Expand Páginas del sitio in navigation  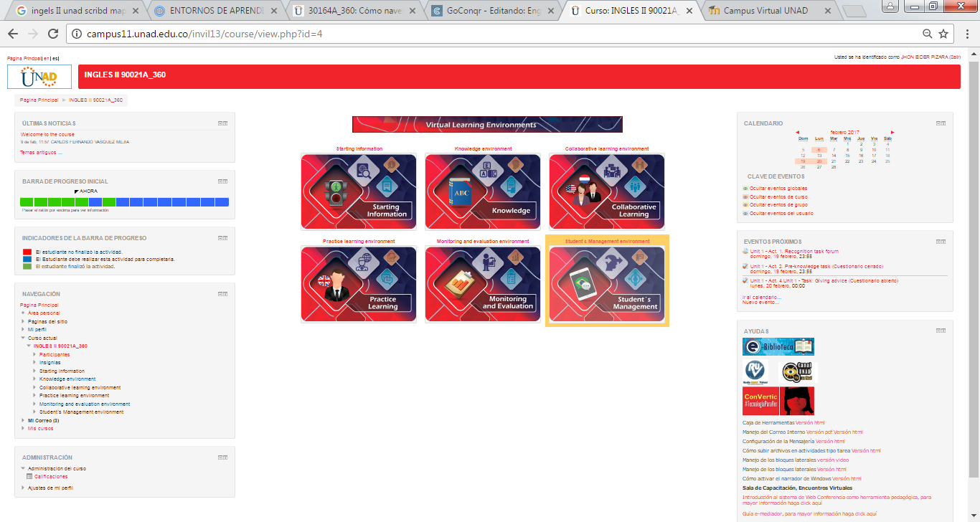tap(23, 321)
